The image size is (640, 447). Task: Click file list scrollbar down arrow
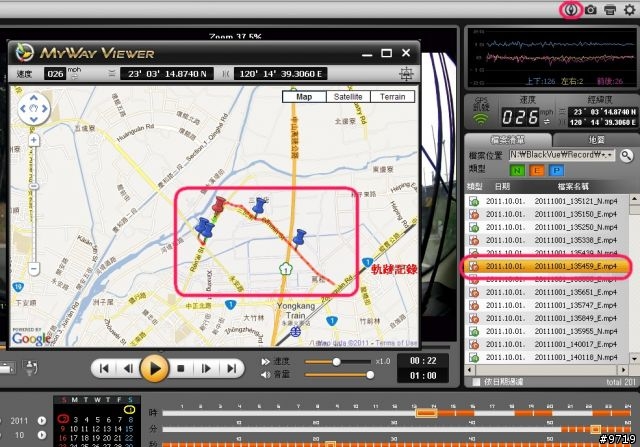point(634,359)
